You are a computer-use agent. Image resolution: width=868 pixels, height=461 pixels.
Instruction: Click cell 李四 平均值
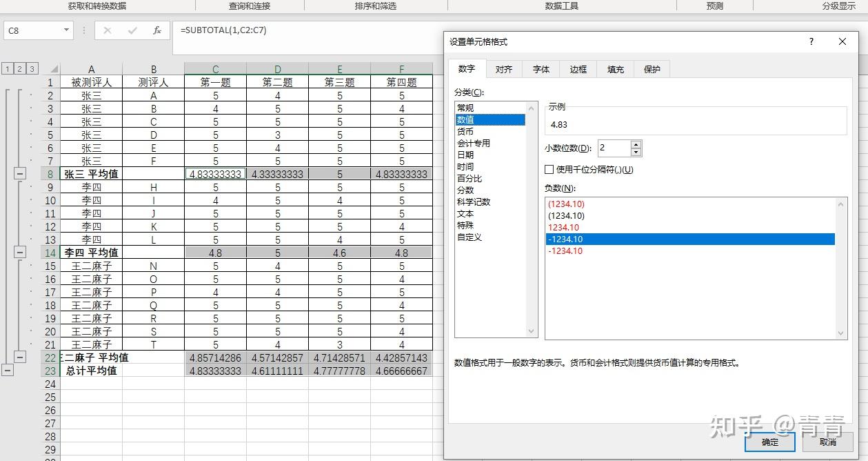(92, 253)
